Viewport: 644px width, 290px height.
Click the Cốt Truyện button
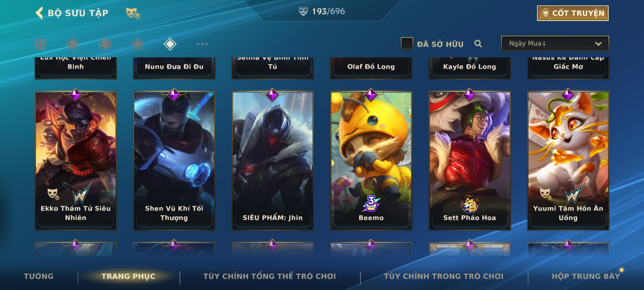pyautogui.click(x=573, y=13)
